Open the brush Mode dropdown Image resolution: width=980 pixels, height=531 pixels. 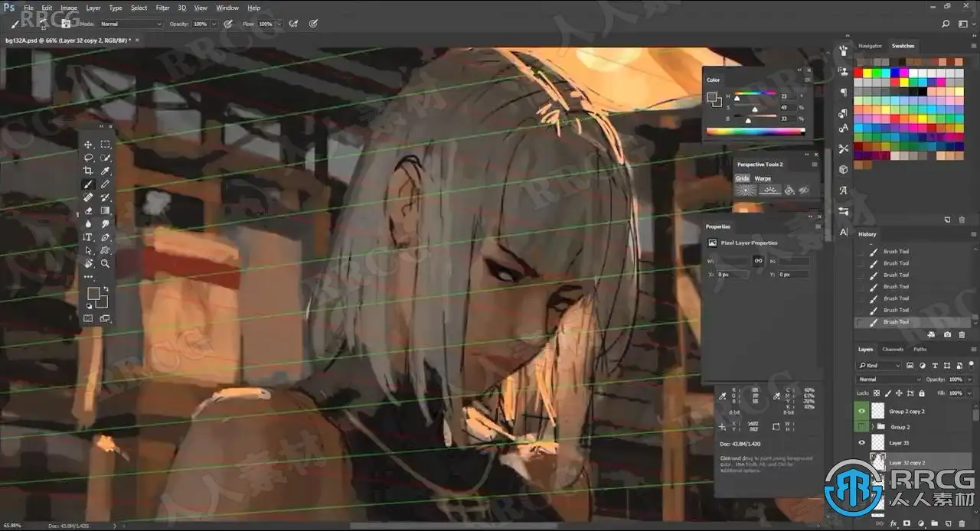click(x=131, y=24)
